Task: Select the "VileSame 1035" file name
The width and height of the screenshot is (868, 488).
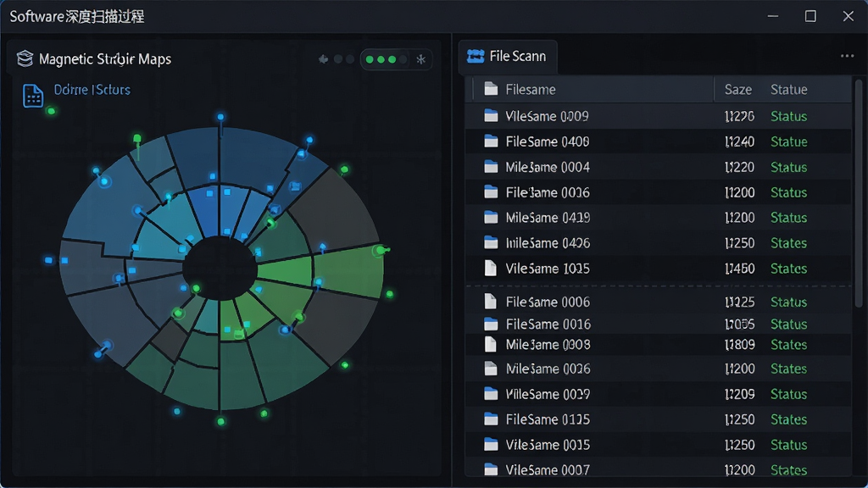Action: tap(548, 269)
